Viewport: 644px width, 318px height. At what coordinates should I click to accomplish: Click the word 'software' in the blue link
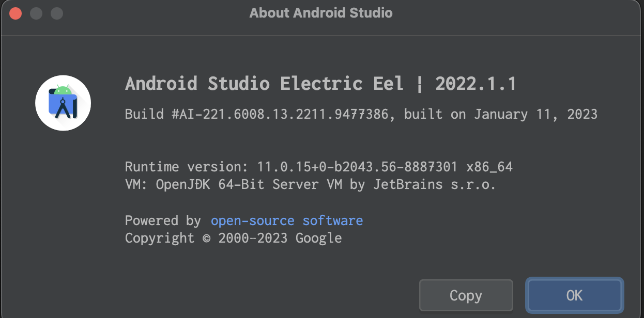click(x=333, y=220)
